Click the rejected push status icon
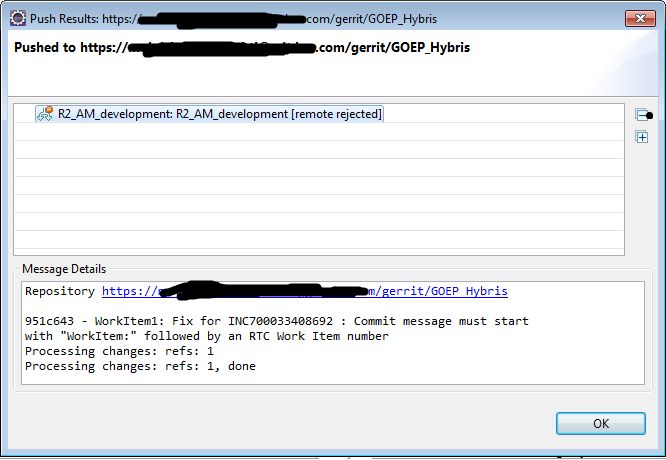 click(45, 114)
